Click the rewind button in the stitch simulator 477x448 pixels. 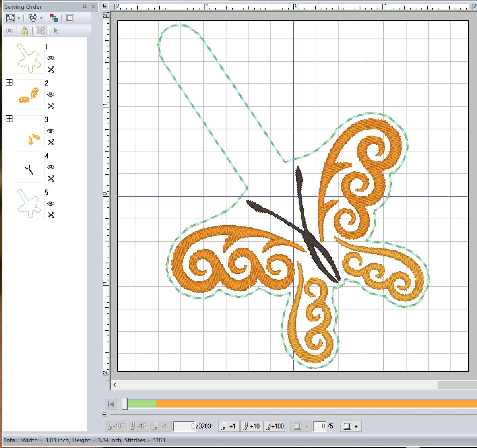(111, 404)
